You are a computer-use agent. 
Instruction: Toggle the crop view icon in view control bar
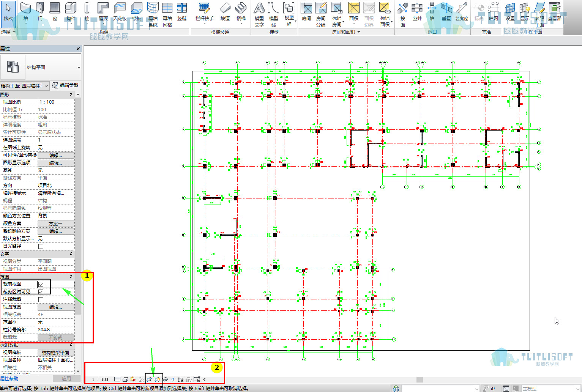149,379
